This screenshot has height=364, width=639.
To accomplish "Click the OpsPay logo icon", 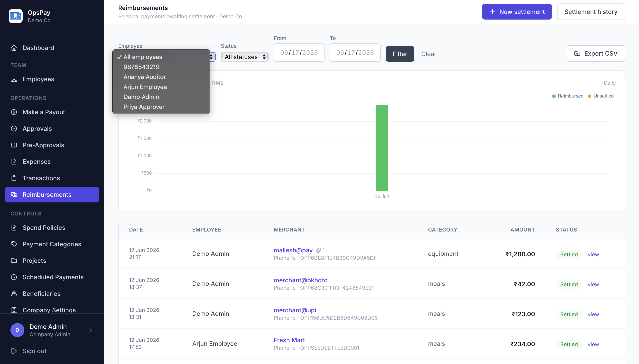I will tap(15, 16).
